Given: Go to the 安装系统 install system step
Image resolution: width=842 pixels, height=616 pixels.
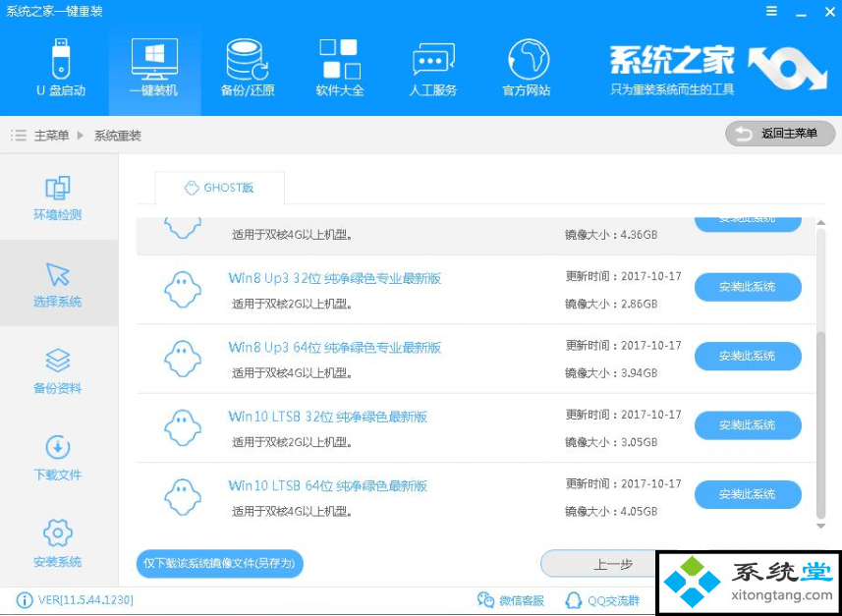Looking at the screenshot, I should pos(57,544).
